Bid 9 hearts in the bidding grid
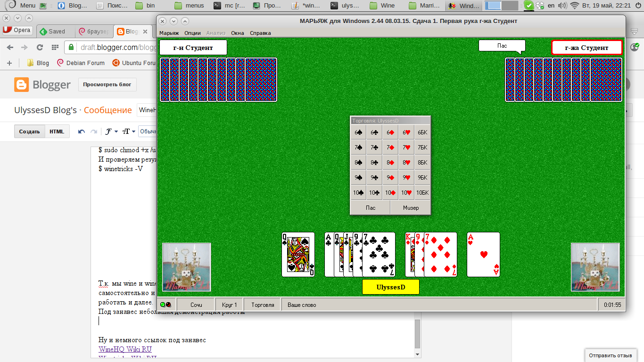This screenshot has width=644, height=362. click(406, 178)
